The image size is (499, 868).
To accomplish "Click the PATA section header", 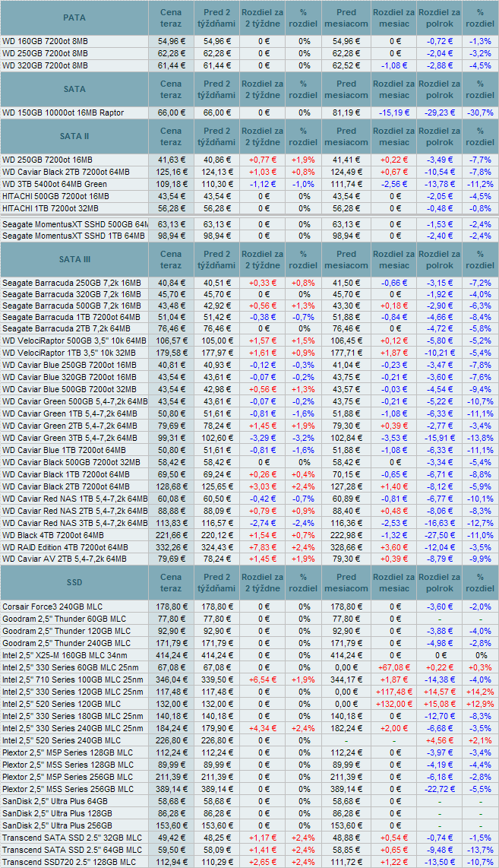I will pos(74,17).
